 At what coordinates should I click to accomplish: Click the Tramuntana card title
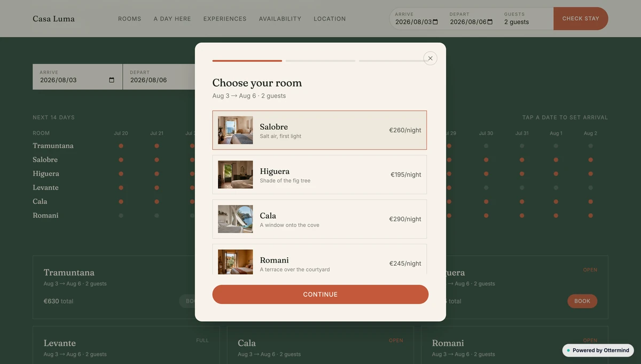[x=69, y=272]
